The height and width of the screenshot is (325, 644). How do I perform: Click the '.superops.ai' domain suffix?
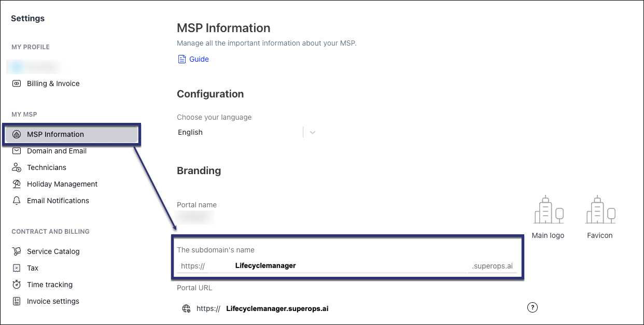pyautogui.click(x=492, y=266)
